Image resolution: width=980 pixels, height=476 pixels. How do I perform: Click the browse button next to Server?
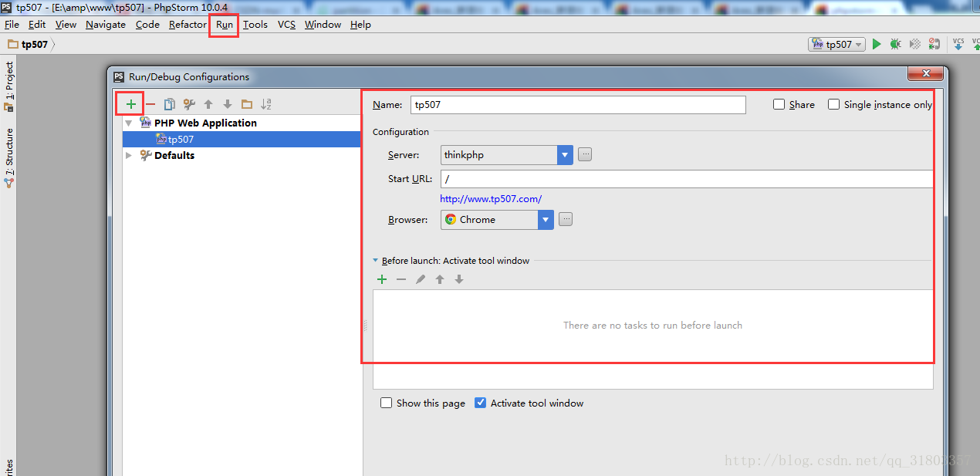tap(585, 154)
